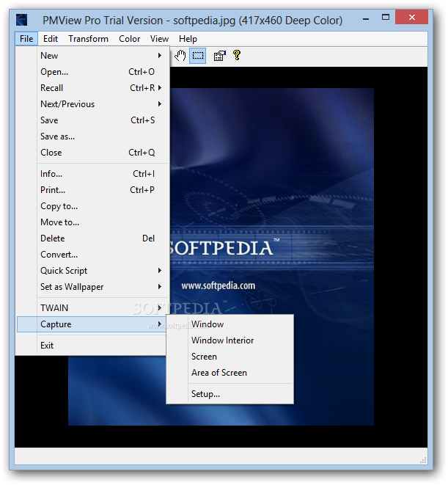Click the yellow question mark help icon
Viewport: 448px width, 485px height.
[237, 56]
